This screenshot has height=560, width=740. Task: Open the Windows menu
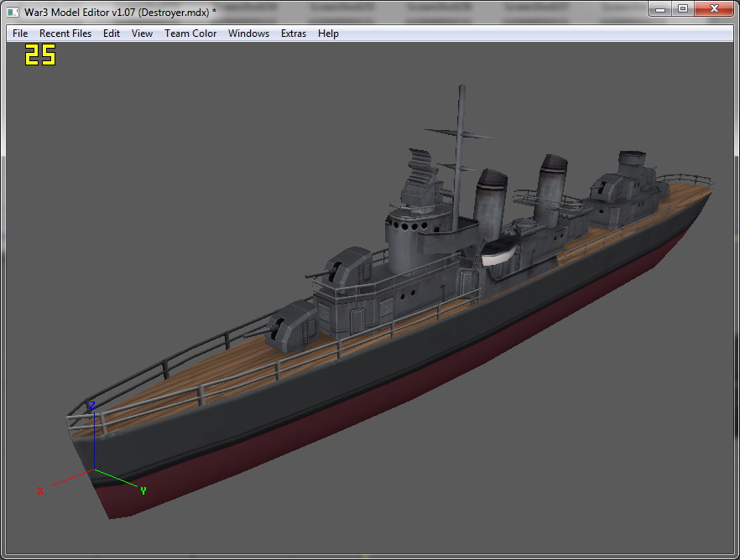248,34
